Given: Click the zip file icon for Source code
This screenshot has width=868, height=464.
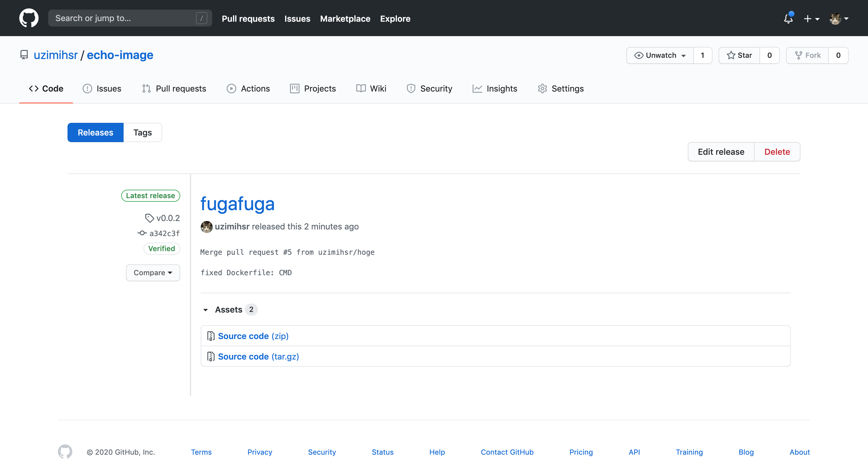Looking at the screenshot, I should [x=211, y=336].
